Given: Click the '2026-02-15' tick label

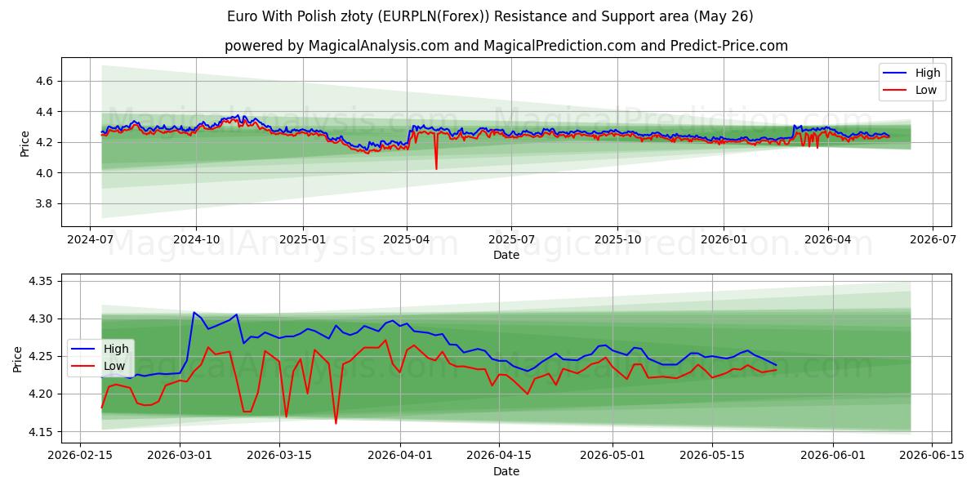Looking at the screenshot, I should coord(82,457).
